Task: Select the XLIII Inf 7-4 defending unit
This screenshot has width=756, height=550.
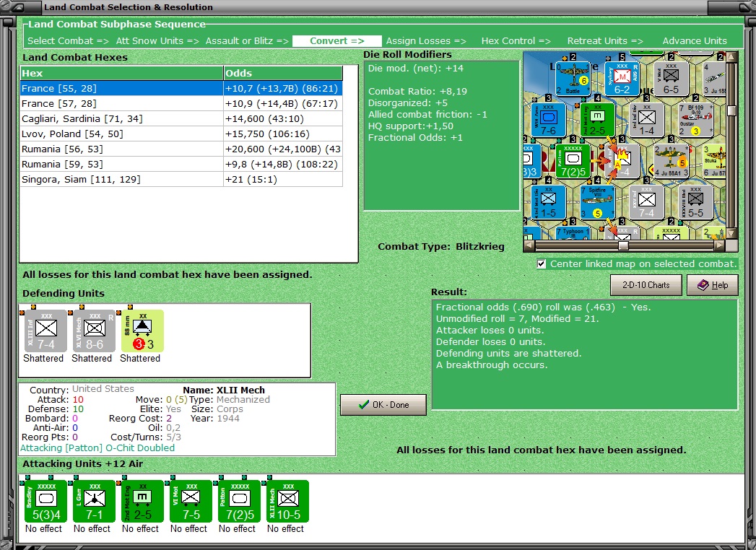Action: pyautogui.click(x=45, y=331)
